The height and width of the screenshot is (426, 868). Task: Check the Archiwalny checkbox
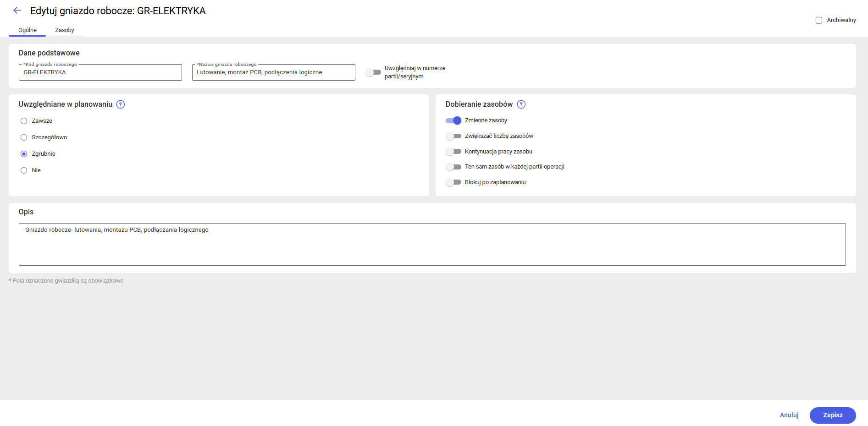[x=818, y=20]
